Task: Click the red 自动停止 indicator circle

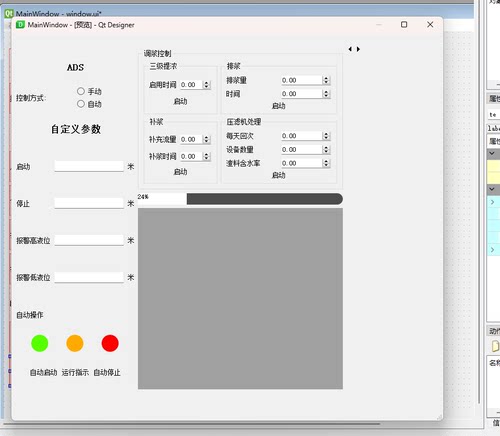Action: pos(110,343)
